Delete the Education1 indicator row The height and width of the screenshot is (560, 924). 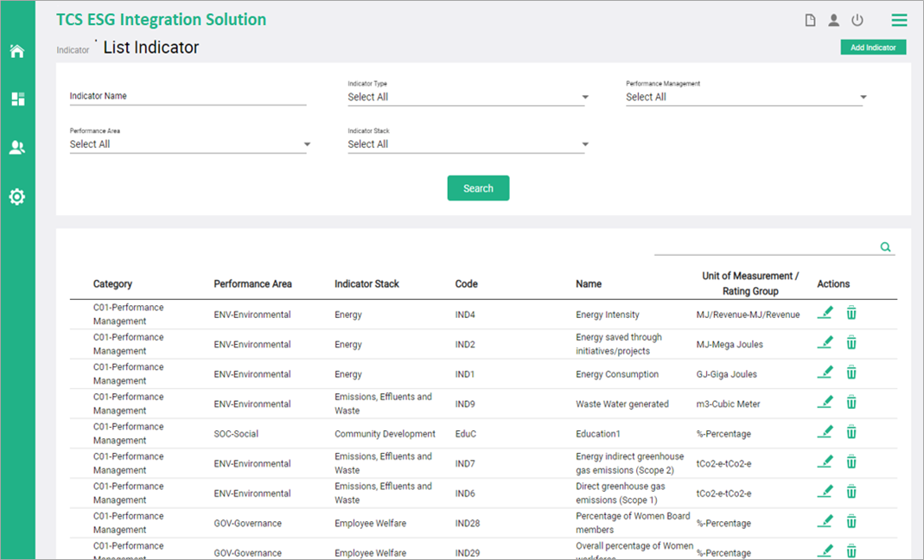[x=851, y=432]
